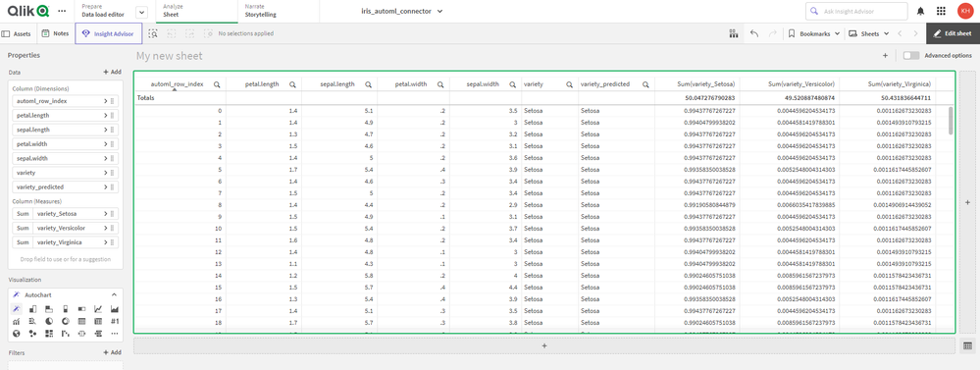
Task: Choose the KPI #1 visualization icon
Action: tap(115, 321)
